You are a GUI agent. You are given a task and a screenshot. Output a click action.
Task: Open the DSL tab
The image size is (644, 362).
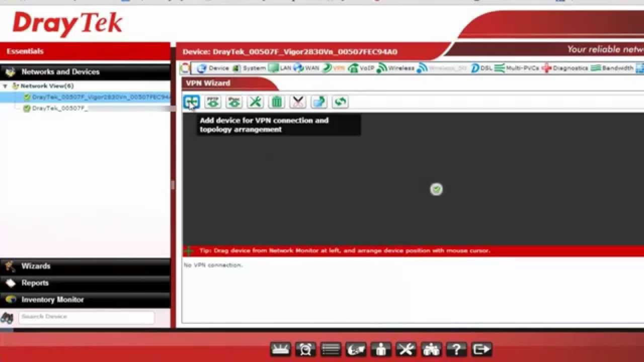[x=481, y=68]
